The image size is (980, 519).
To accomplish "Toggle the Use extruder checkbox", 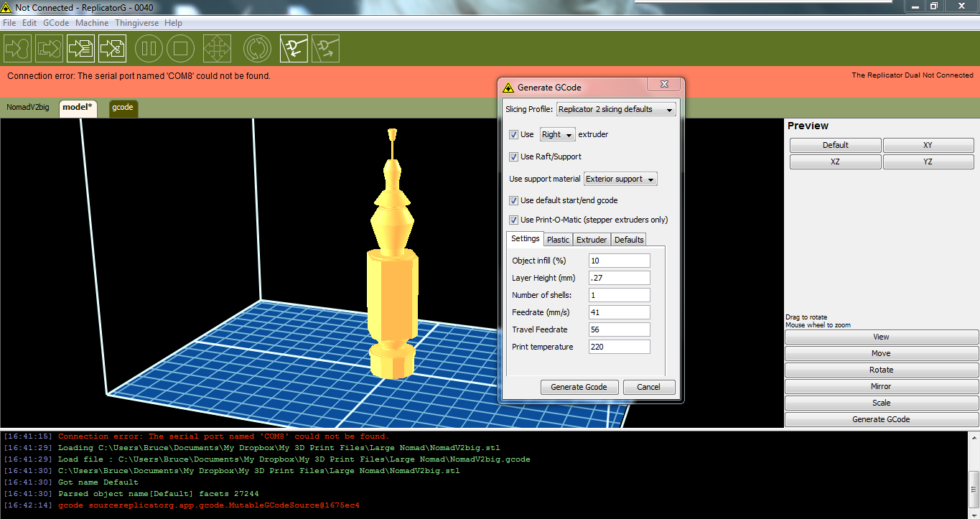I will (513, 134).
